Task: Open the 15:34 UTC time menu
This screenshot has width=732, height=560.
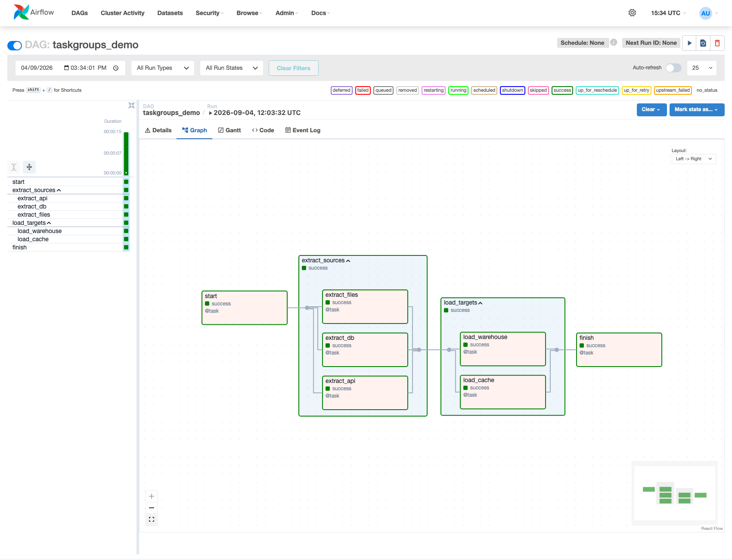Action: [x=668, y=13]
